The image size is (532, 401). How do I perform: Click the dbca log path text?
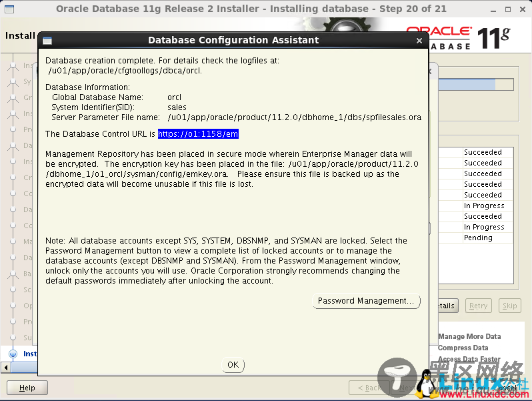(x=125, y=71)
